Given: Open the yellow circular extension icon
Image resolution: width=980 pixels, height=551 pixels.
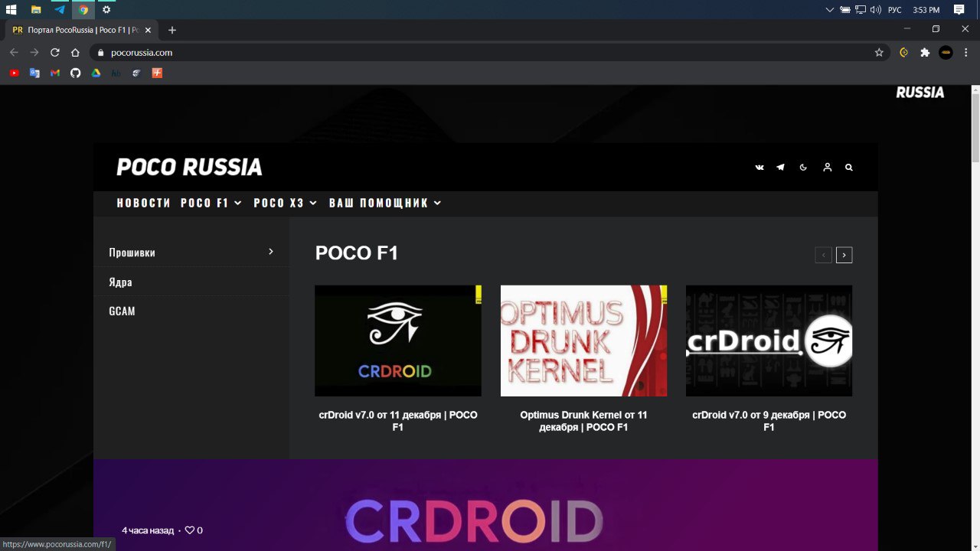Looking at the screenshot, I should click(904, 53).
